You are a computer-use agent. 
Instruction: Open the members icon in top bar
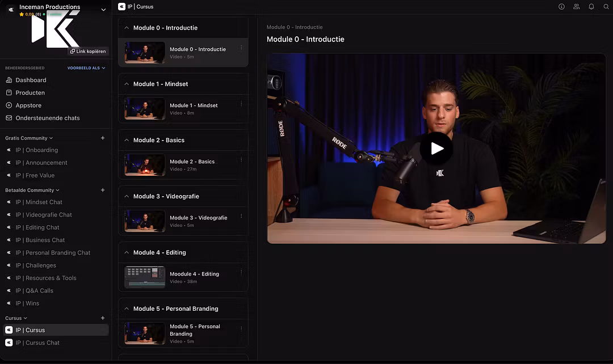coord(576,7)
